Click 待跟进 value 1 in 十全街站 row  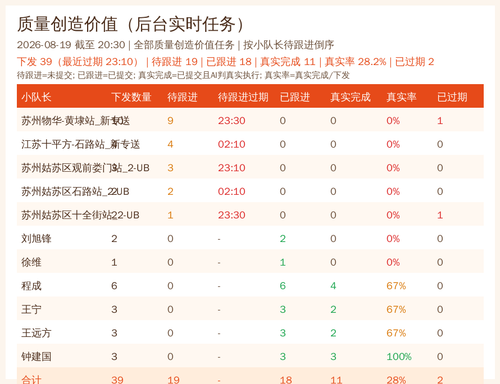pos(170,215)
